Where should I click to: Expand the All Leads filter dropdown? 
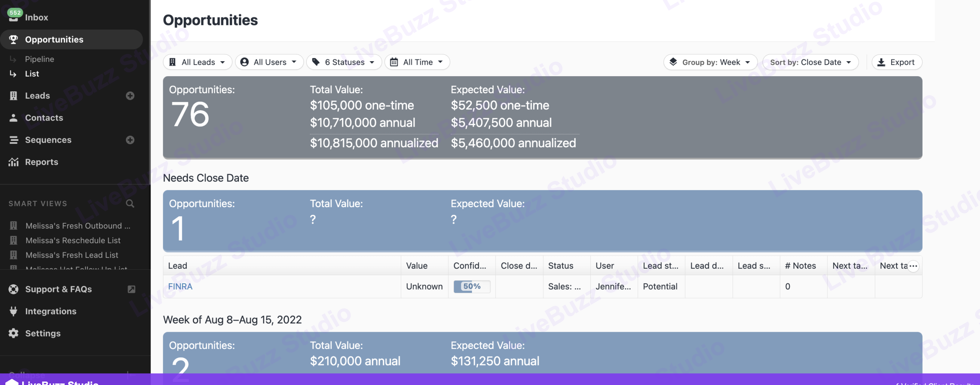point(198,62)
